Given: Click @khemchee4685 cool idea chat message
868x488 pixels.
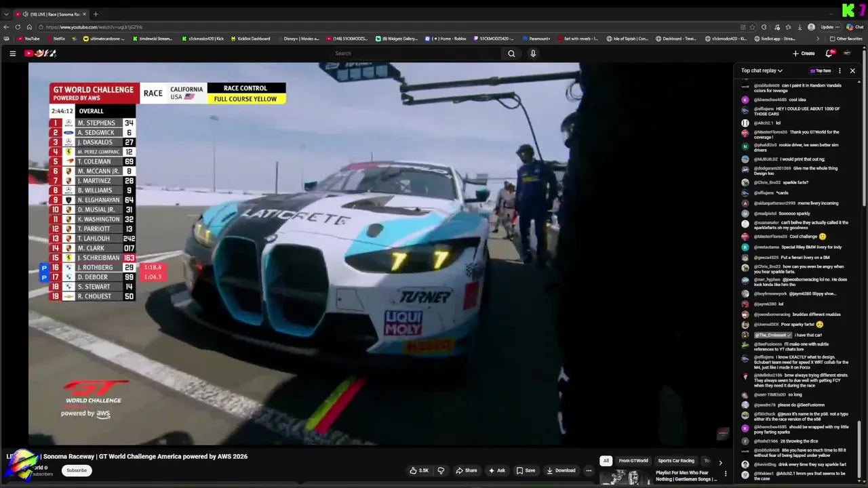Looking at the screenshot, I should [780, 100].
